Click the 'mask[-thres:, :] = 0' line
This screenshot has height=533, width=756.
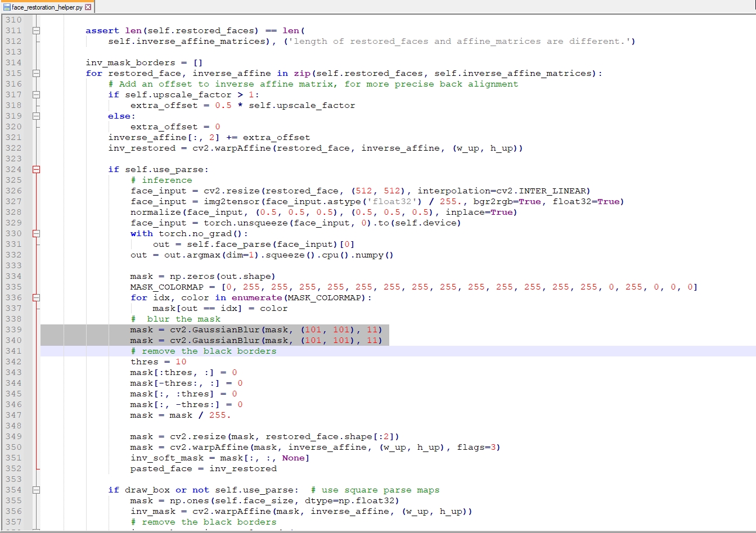coord(187,383)
